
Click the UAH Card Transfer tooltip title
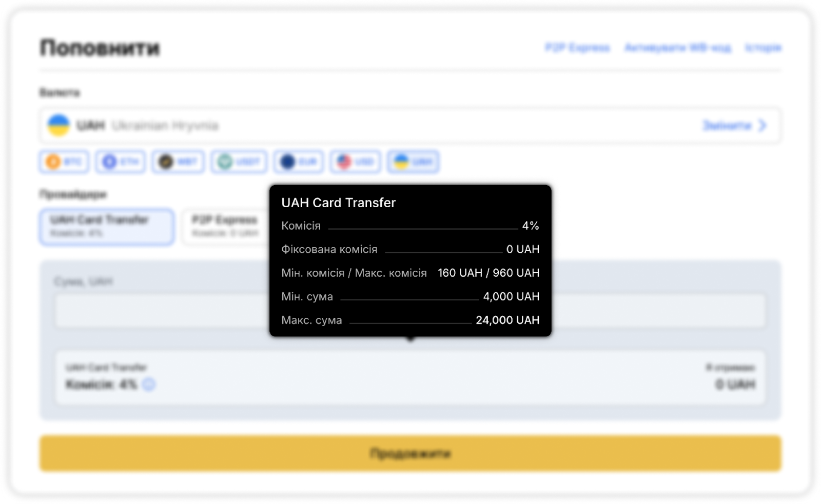pyautogui.click(x=339, y=203)
